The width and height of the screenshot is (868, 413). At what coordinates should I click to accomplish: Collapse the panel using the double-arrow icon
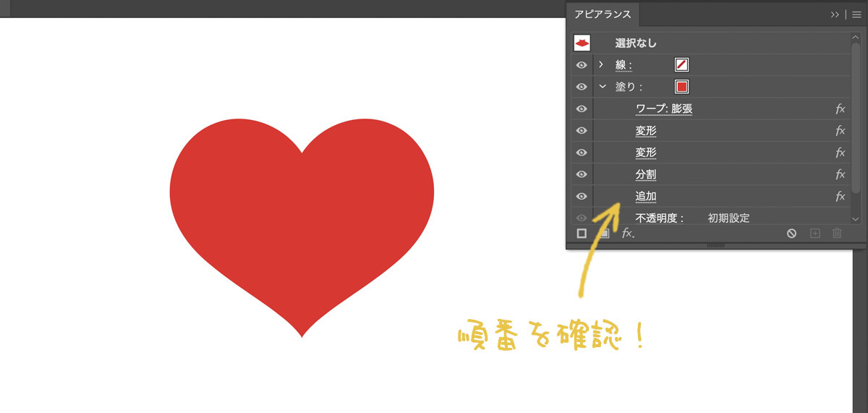pyautogui.click(x=835, y=14)
